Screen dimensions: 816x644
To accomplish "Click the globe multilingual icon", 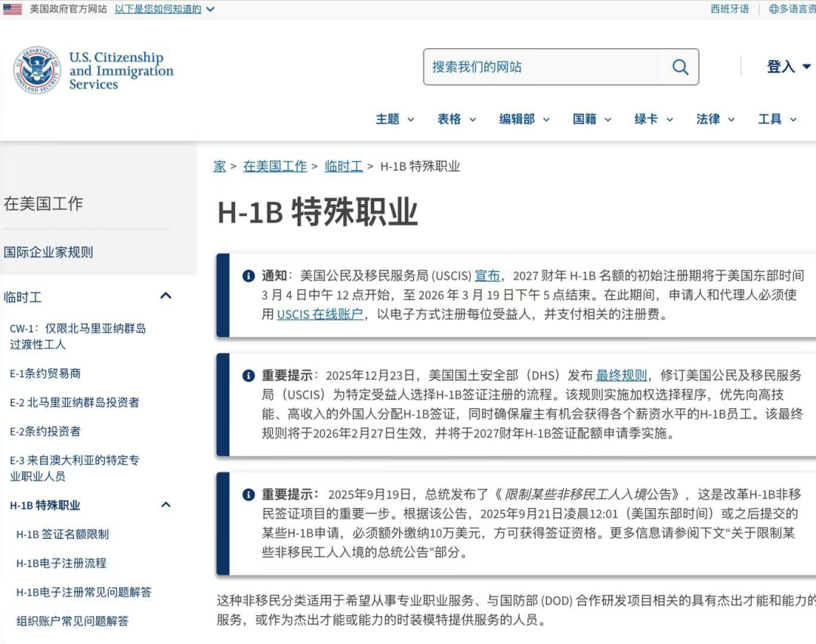I will 774,9.
